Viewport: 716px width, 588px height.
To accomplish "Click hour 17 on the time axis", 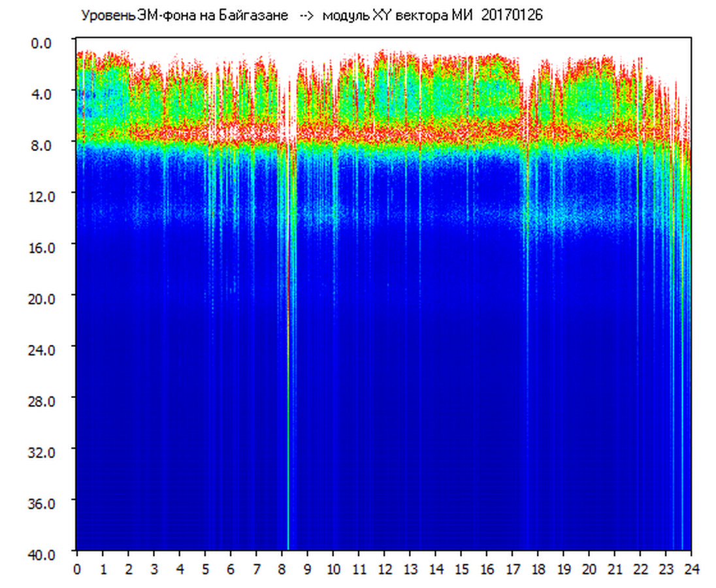I will (512, 568).
